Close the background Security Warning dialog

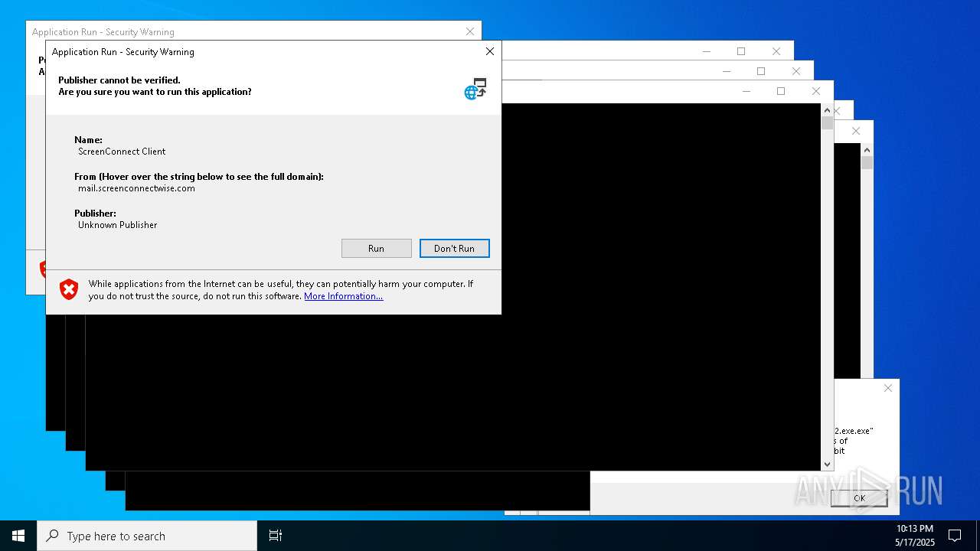[470, 31]
